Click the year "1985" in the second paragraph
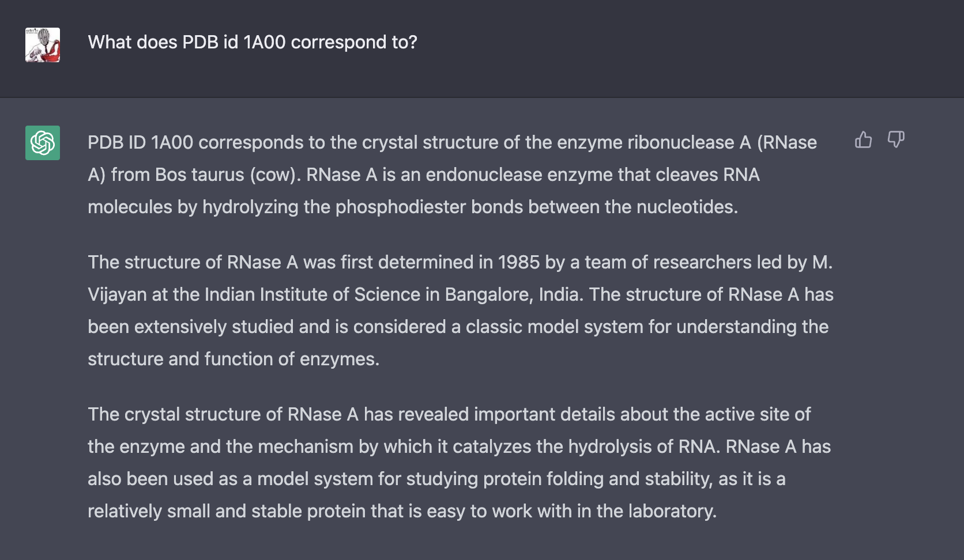Viewport: 964px width, 560px height. (518, 262)
